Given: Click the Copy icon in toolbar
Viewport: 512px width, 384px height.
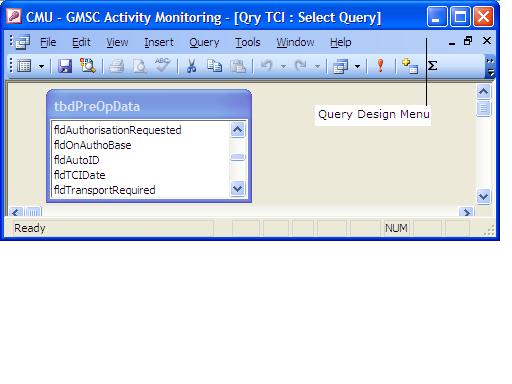Looking at the screenshot, I should point(214,66).
